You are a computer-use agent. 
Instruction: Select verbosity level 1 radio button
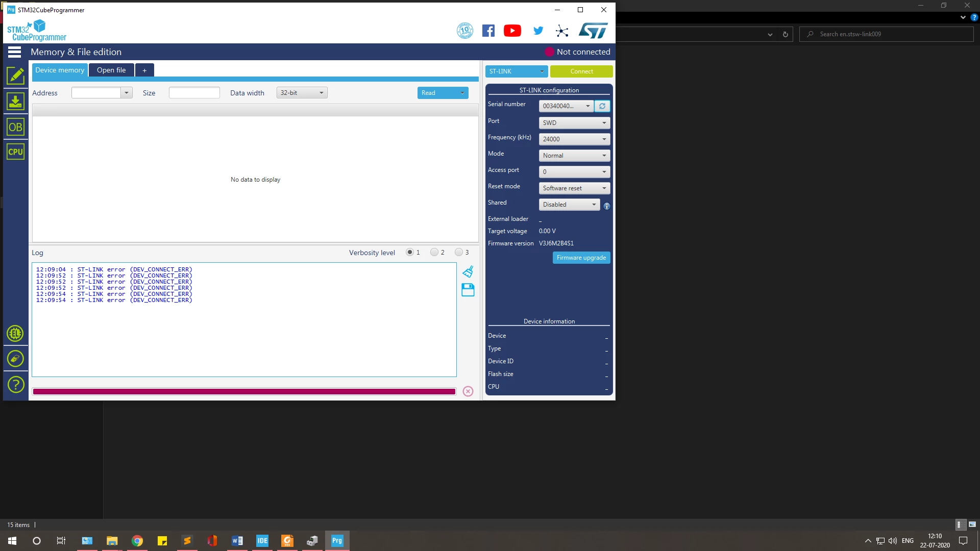tap(410, 252)
